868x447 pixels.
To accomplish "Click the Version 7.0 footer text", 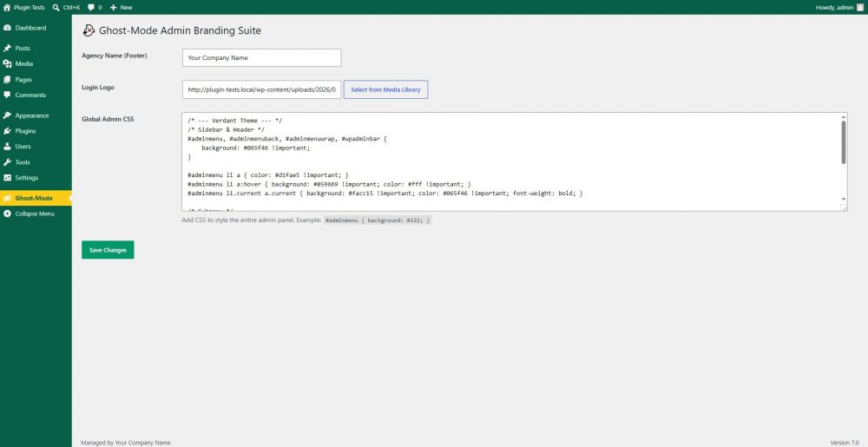I will click(x=845, y=443).
